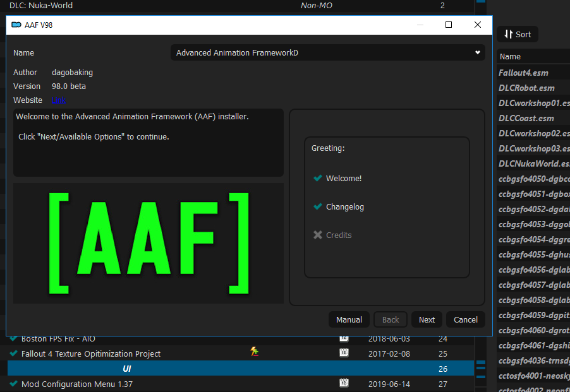570x392 pixels.
Task: Cancel the AAF installer
Action: click(x=466, y=320)
